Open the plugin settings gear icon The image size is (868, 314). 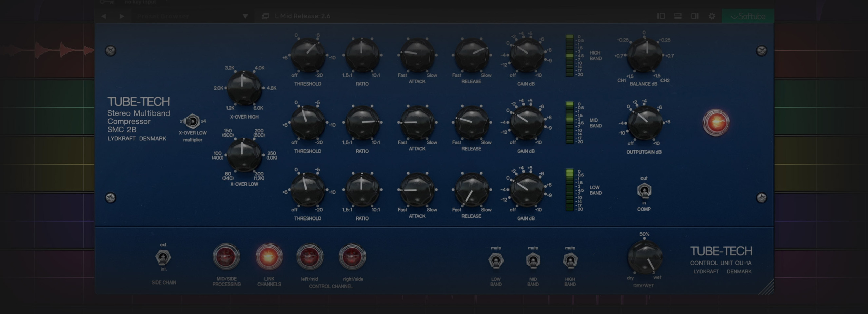[x=712, y=16]
